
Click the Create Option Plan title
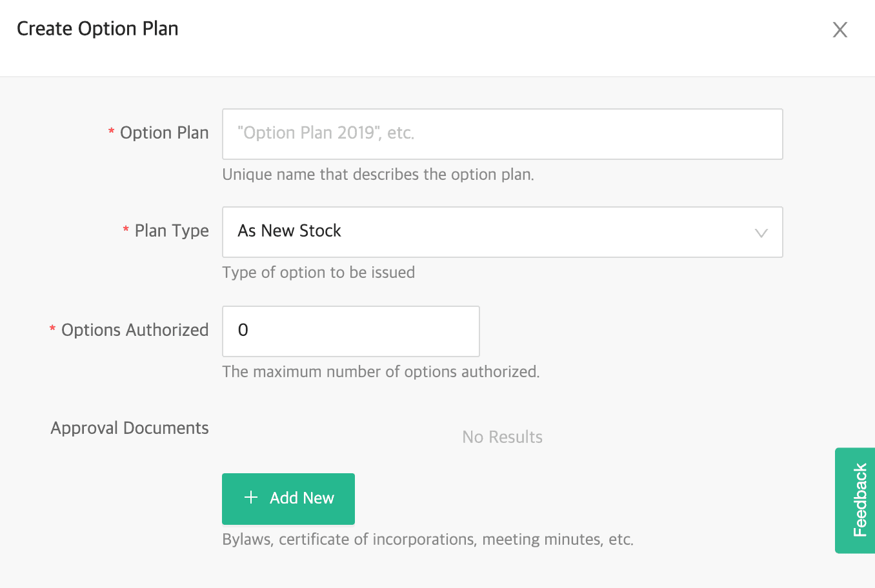click(97, 29)
